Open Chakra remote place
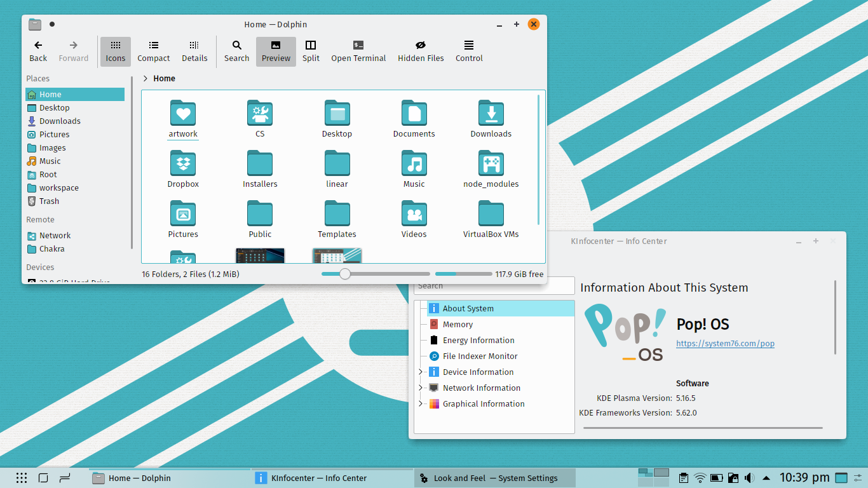Image resolution: width=868 pixels, height=488 pixels. [75, 248]
